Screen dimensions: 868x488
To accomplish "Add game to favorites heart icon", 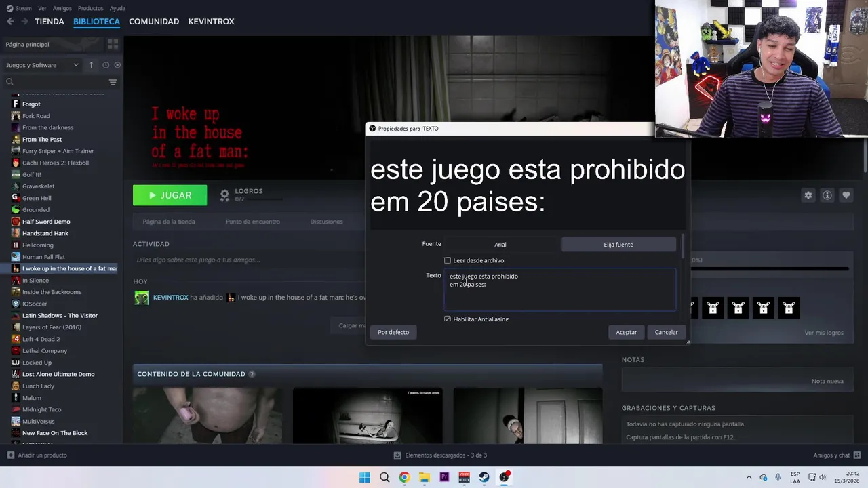I will click(846, 195).
